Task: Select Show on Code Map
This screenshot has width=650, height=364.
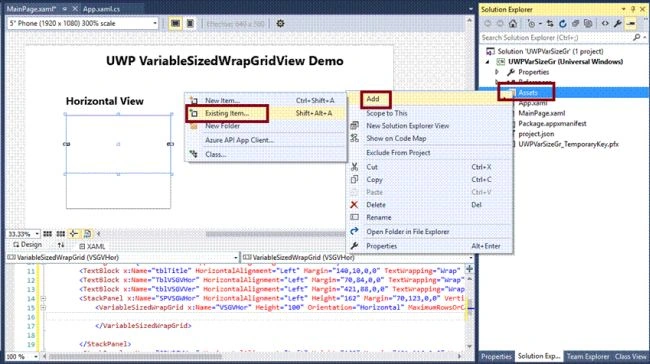Action: [x=429, y=138]
